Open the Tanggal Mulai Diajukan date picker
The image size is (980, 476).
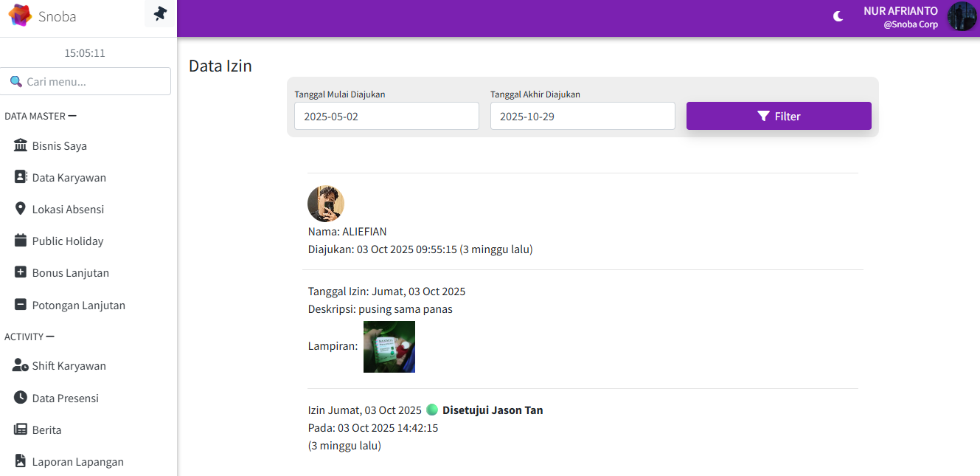(386, 116)
